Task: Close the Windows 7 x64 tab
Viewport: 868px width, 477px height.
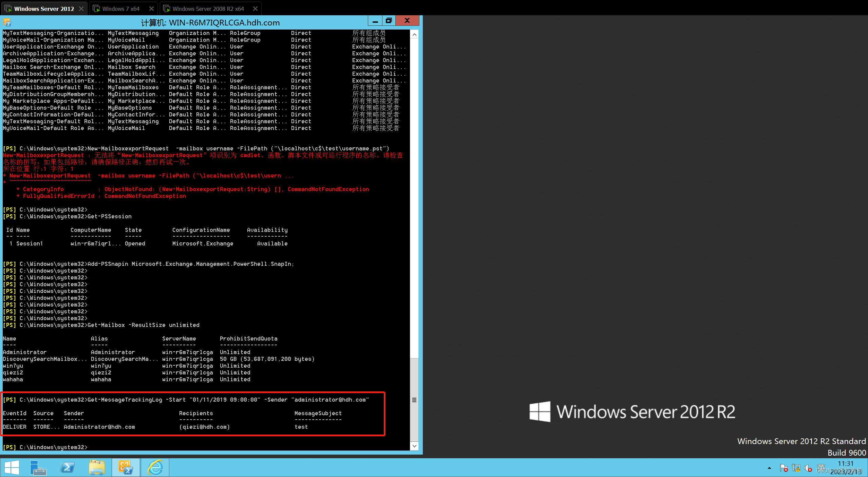Action: pos(151,9)
